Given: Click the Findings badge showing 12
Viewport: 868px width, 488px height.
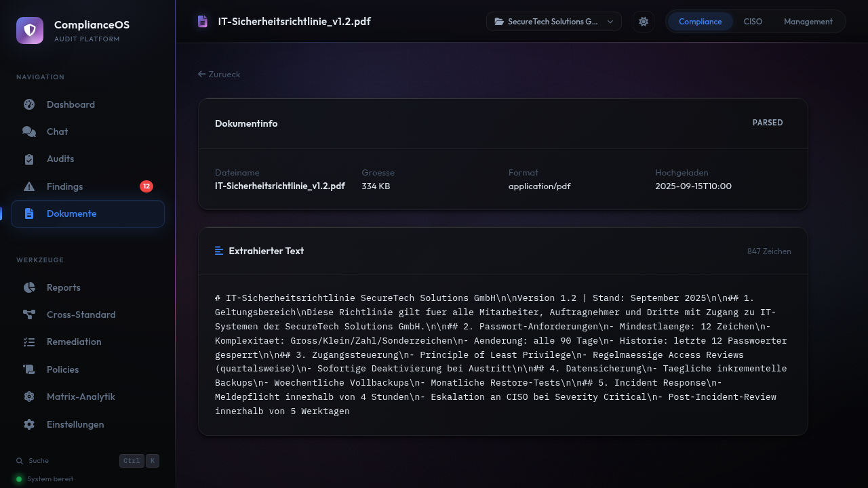Looking at the screenshot, I should coord(146,186).
